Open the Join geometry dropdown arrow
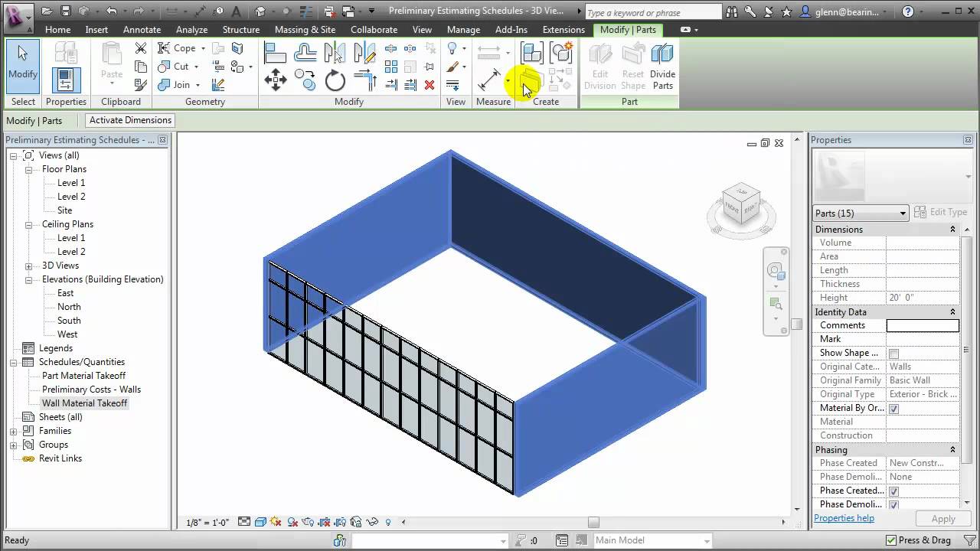Viewport: 980px width, 551px height. point(198,85)
